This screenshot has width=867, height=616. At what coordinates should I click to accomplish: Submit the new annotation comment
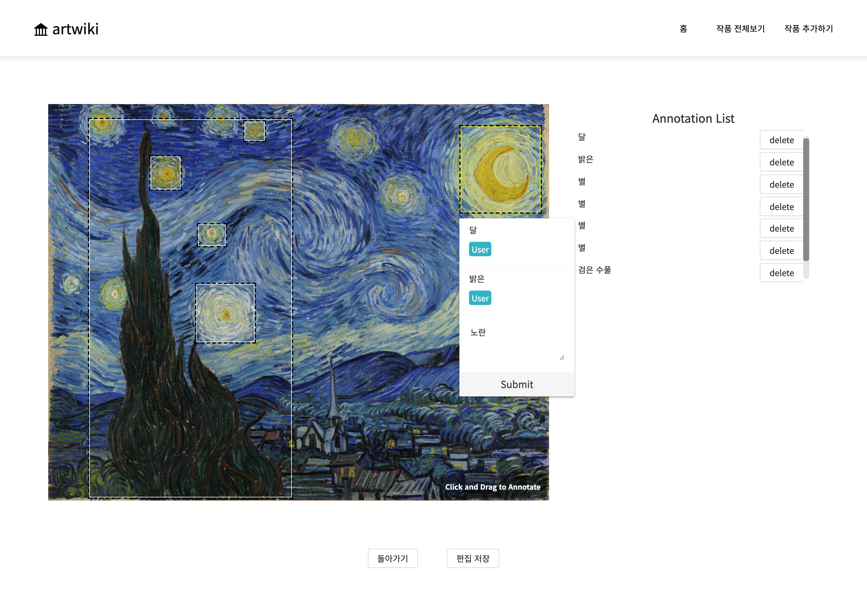[516, 384]
